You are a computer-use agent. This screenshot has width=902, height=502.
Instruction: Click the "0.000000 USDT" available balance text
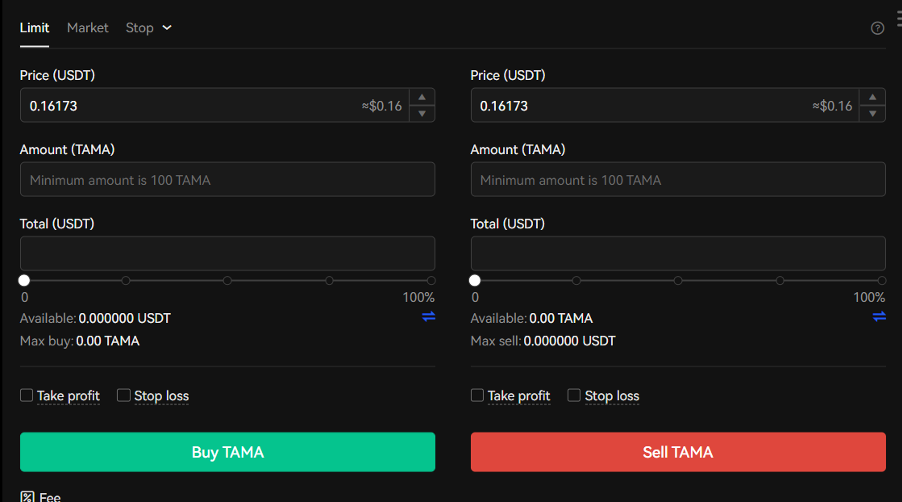click(124, 319)
